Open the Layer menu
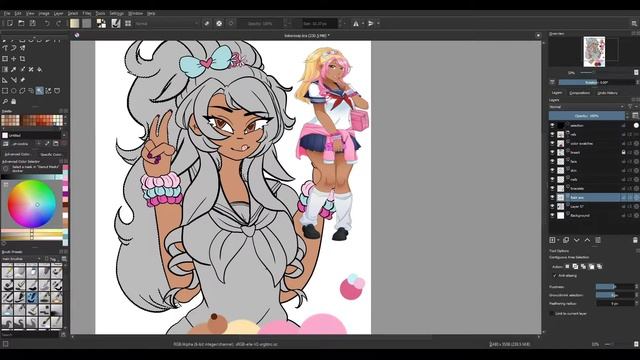Screen dimensions: 640x360 59,13
